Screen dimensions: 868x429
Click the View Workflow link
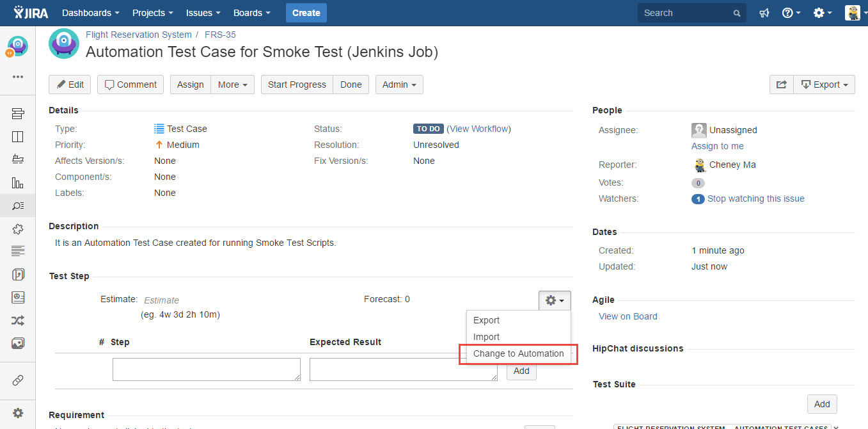coord(478,129)
